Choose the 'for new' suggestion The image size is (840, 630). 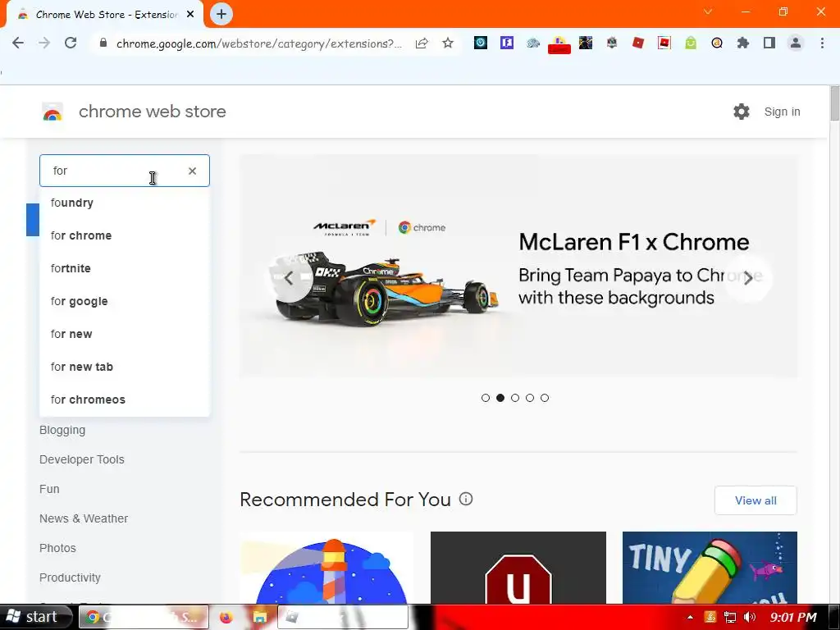(x=125, y=335)
